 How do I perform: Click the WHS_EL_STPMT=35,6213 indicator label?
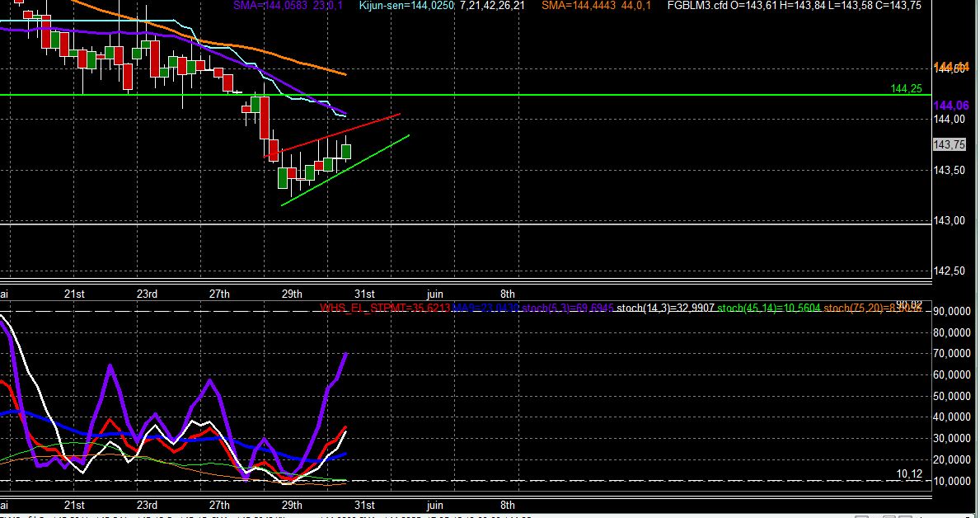[x=384, y=308]
